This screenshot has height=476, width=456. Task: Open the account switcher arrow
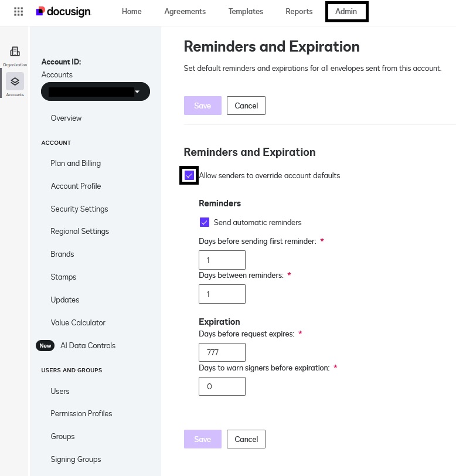tap(137, 91)
